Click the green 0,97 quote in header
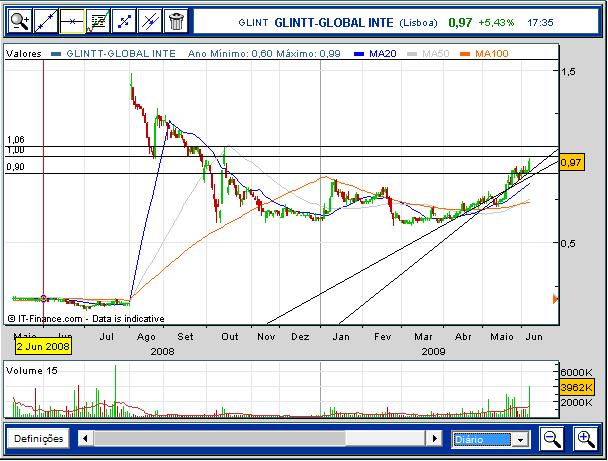Viewport: 608px width, 461px height. [x=460, y=22]
